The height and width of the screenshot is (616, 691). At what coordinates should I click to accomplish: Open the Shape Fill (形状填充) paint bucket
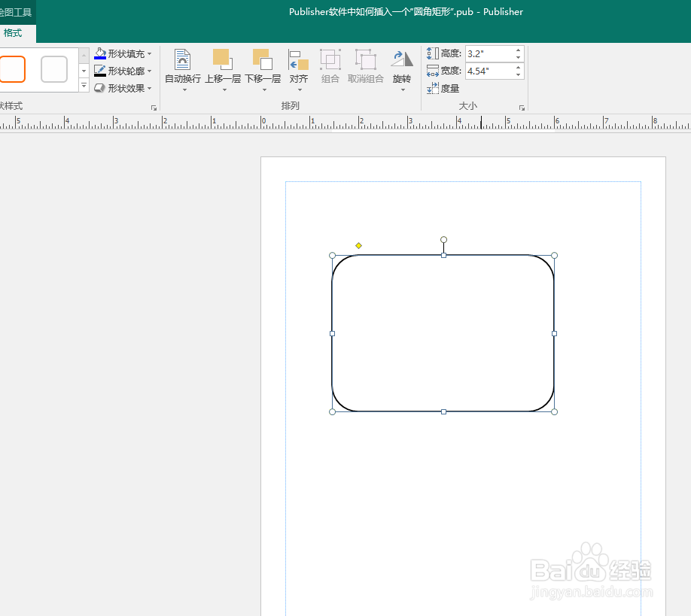tap(100, 53)
